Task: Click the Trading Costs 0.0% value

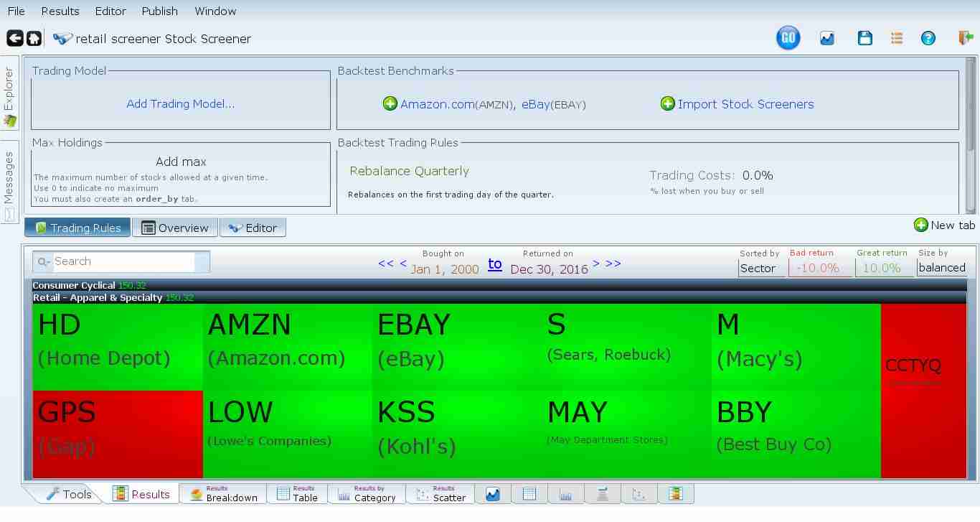Action: click(758, 175)
